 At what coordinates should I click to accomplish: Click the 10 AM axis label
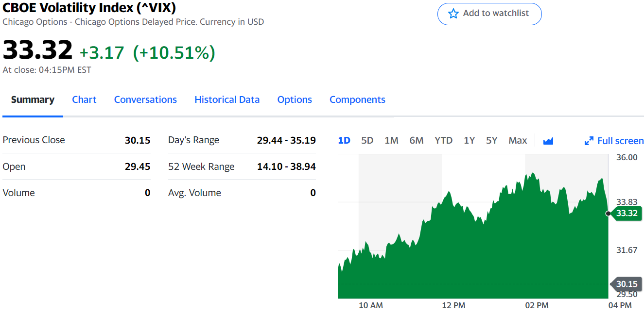click(x=371, y=305)
